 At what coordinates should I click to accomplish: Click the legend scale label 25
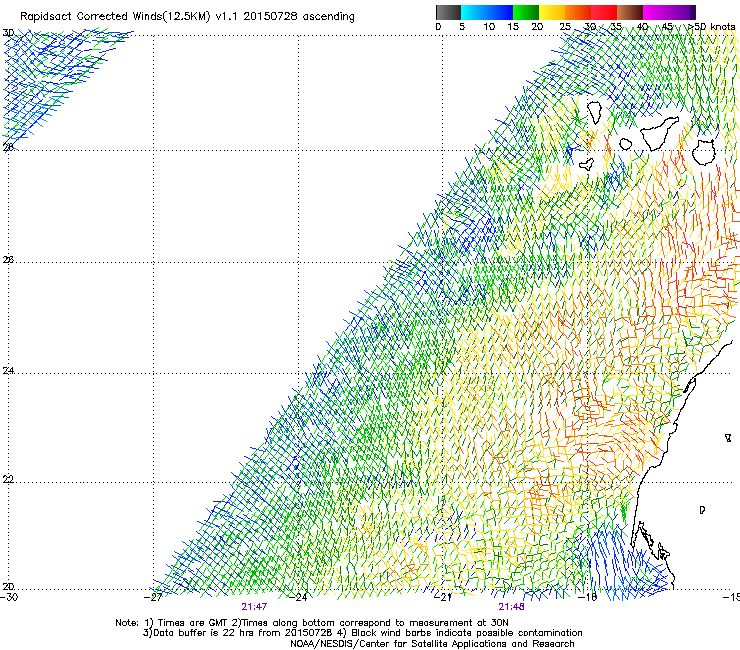(x=565, y=27)
